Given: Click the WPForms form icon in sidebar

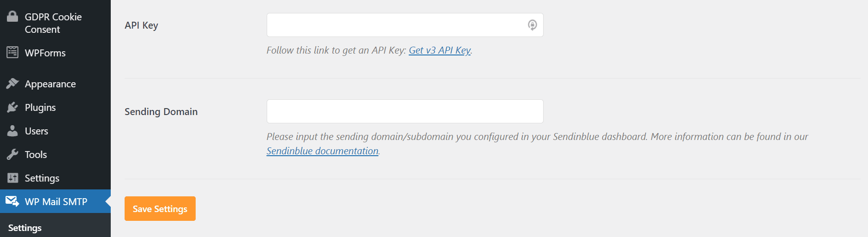Looking at the screenshot, I should coord(12,53).
